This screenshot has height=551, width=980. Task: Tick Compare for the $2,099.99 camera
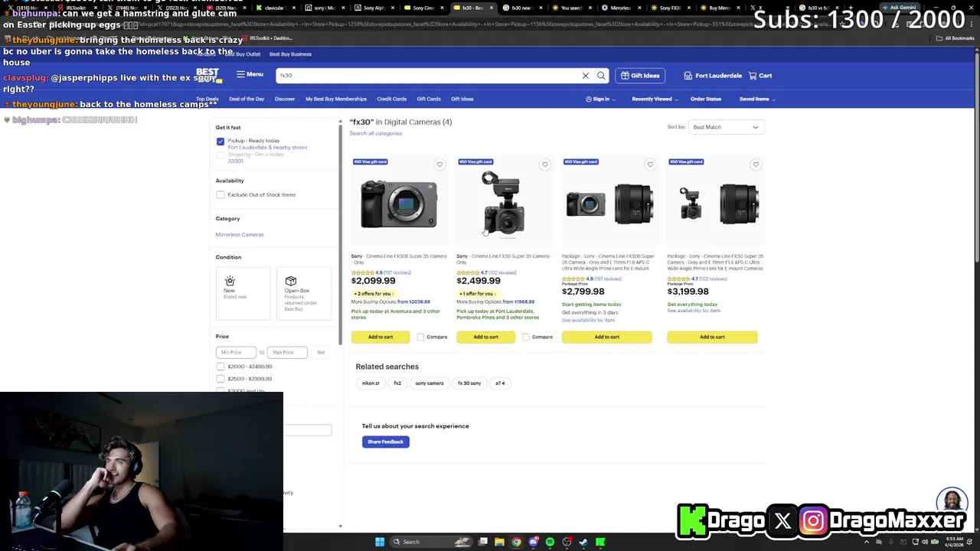coord(420,337)
